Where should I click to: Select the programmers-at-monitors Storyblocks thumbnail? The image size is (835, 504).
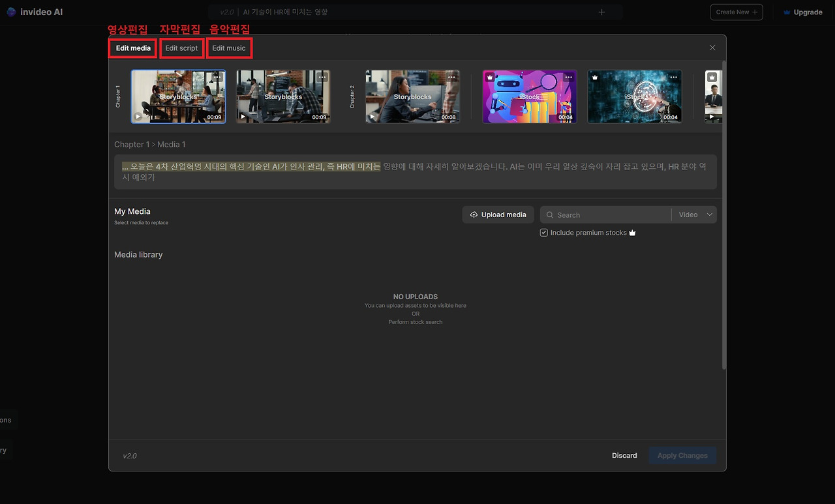coord(283,96)
